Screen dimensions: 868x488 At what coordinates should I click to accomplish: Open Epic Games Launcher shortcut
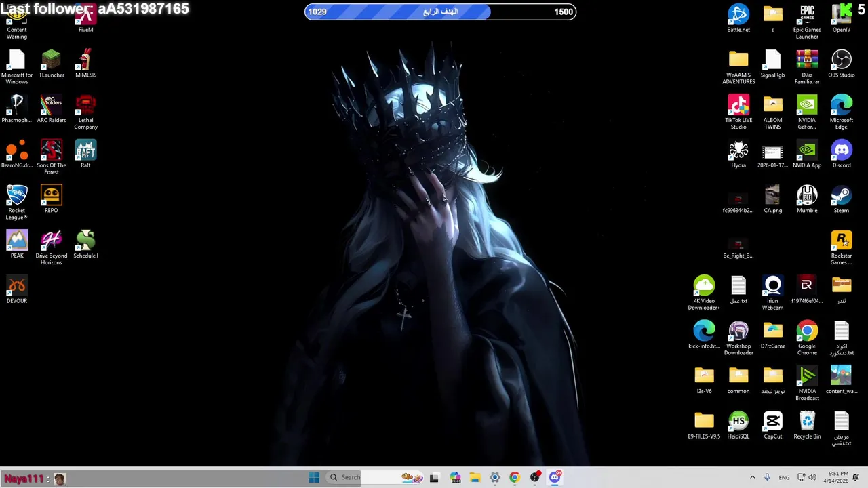click(807, 22)
